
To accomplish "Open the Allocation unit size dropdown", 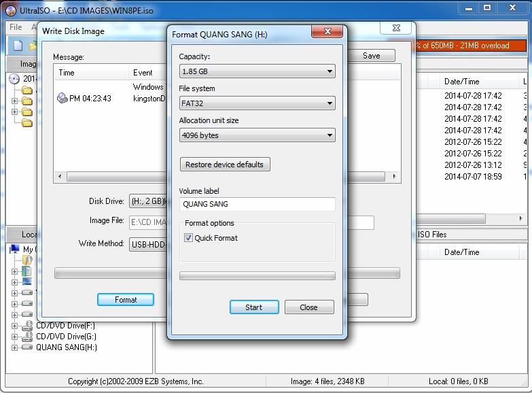I will (258, 135).
